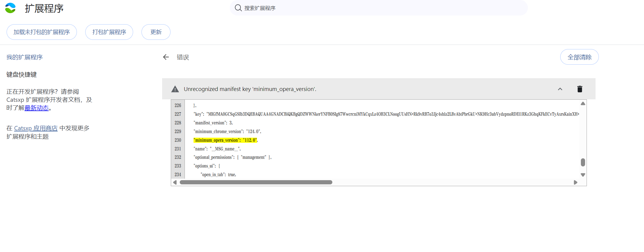Open 我的扩展程序 in the sidebar
644x252 pixels.
point(25,57)
